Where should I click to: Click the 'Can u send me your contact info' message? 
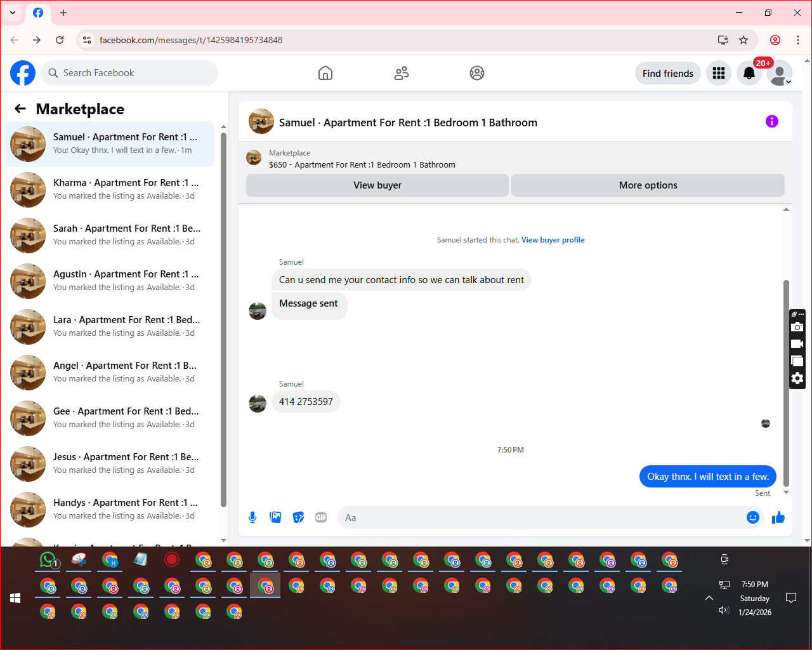coord(402,280)
